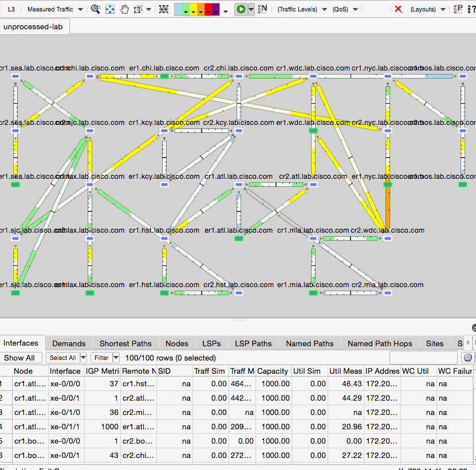Select the cr2.wdc.lab.cisco.com node icon

click(x=388, y=238)
